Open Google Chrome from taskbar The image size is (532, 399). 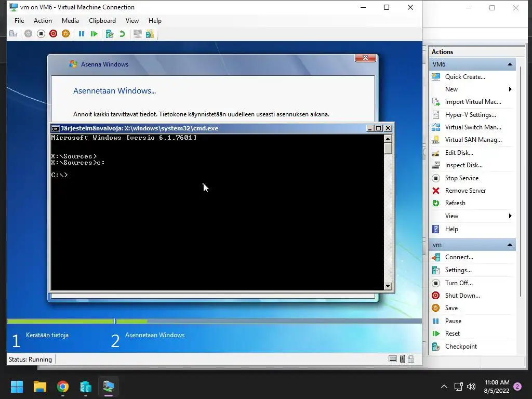[x=63, y=387]
